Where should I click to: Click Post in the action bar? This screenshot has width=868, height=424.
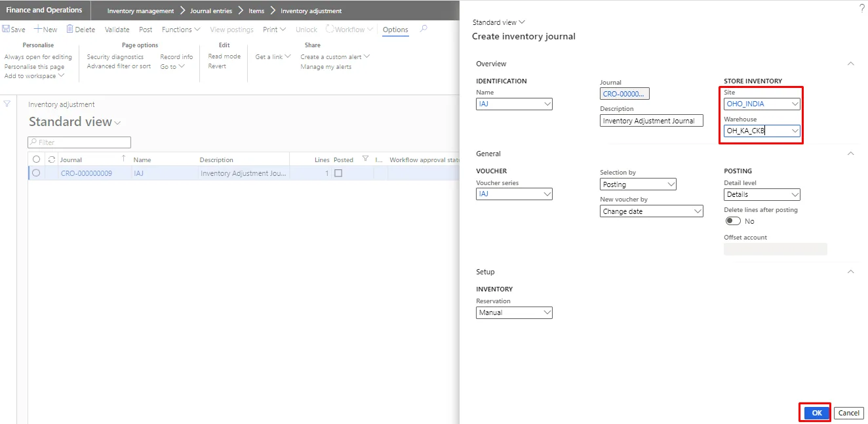click(146, 30)
